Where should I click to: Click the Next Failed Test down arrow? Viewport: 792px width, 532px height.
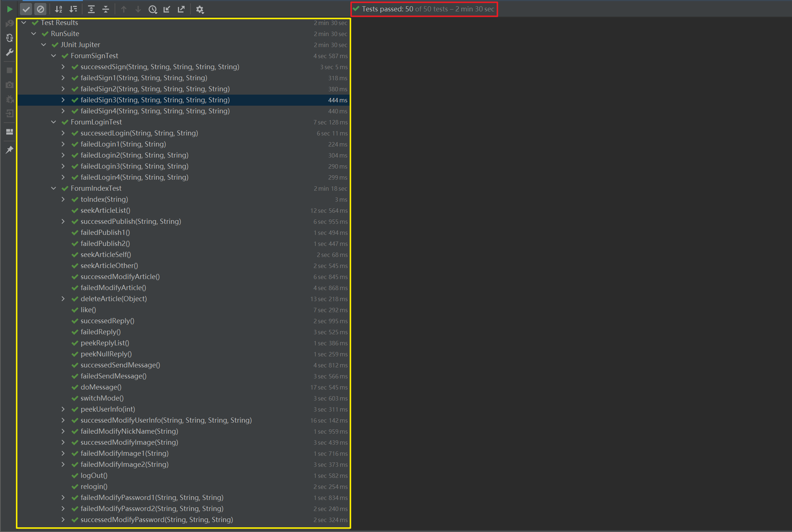[138, 9]
